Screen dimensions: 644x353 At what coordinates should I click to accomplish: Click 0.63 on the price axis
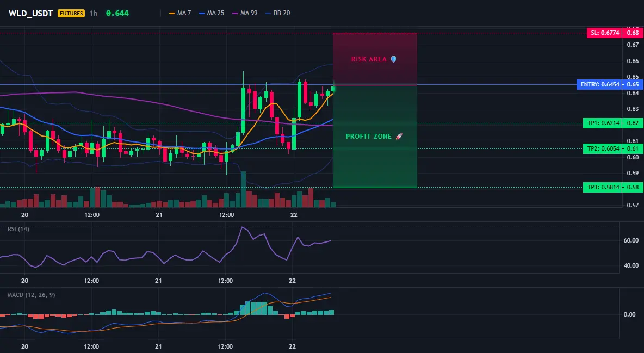(x=633, y=109)
